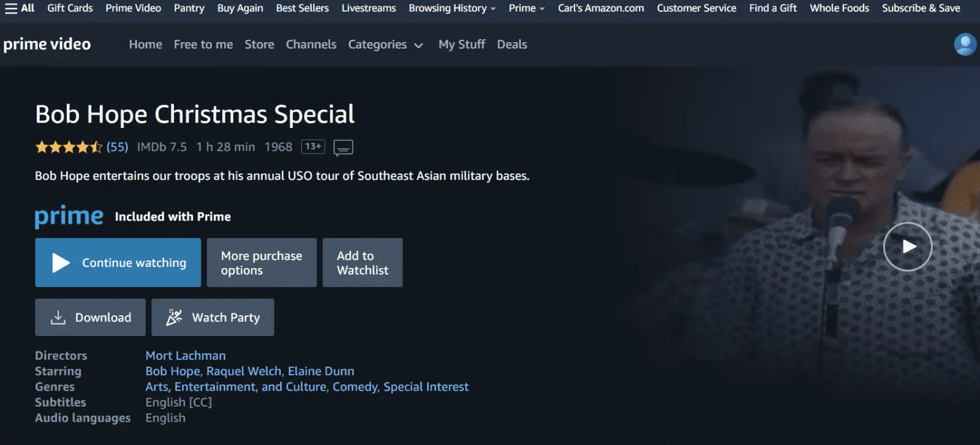Open Elaine Dunn actor link
Image resolution: width=980 pixels, height=445 pixels.
click(321, 371)
